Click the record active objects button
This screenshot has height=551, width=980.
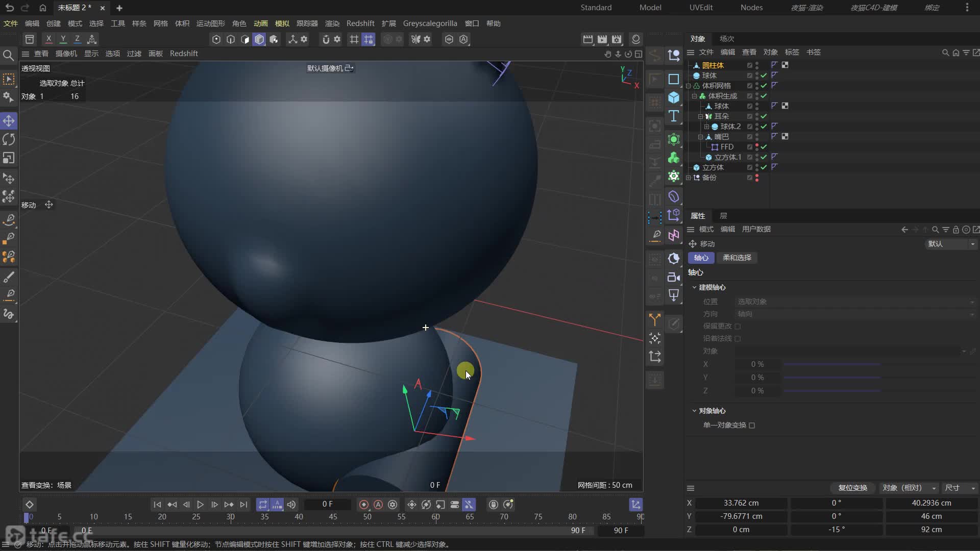tap(364, 505)
